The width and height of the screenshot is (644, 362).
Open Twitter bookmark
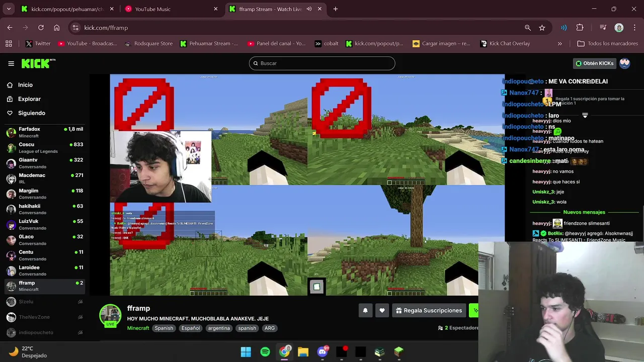(38, 44)
